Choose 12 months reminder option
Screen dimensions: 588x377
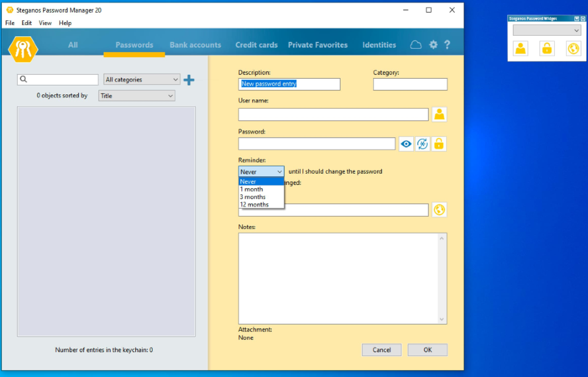(261, 205)
